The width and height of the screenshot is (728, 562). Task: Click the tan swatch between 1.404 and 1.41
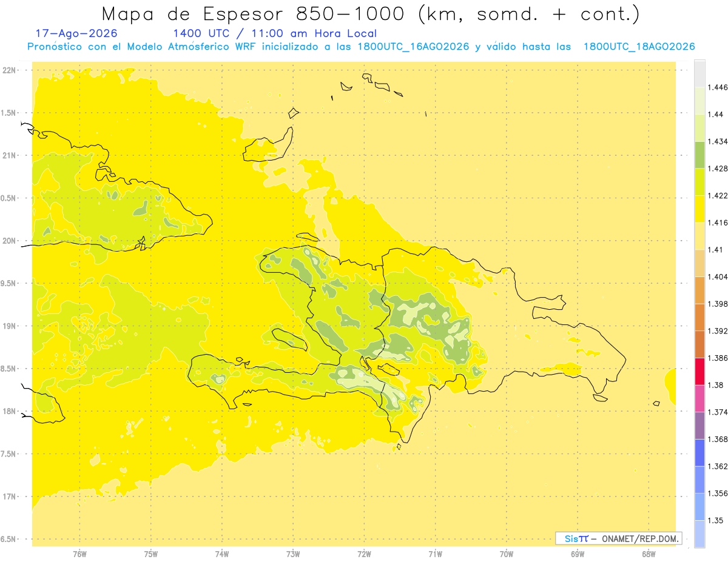coord(699,263)
